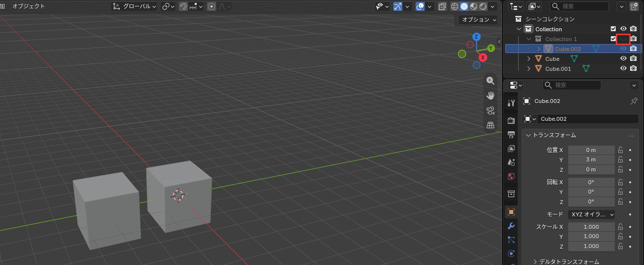
Task: Open snapping options dropdown
Action: coord(196,6)
